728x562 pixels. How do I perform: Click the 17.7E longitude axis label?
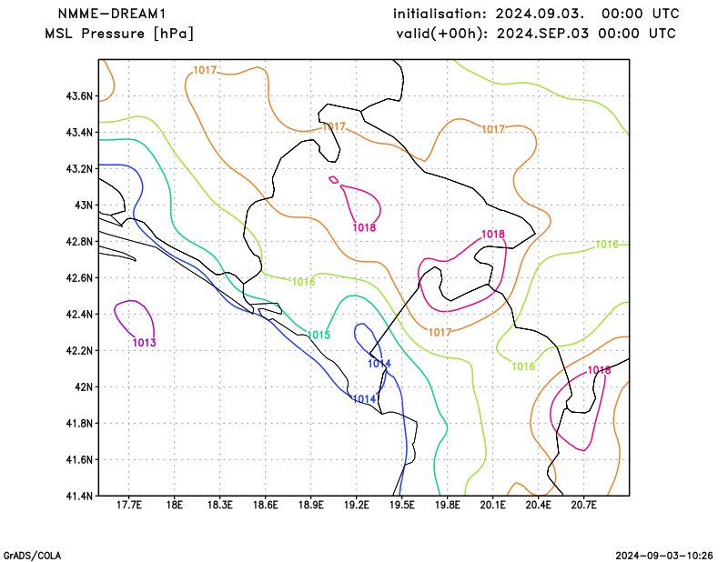coord(129,505)
